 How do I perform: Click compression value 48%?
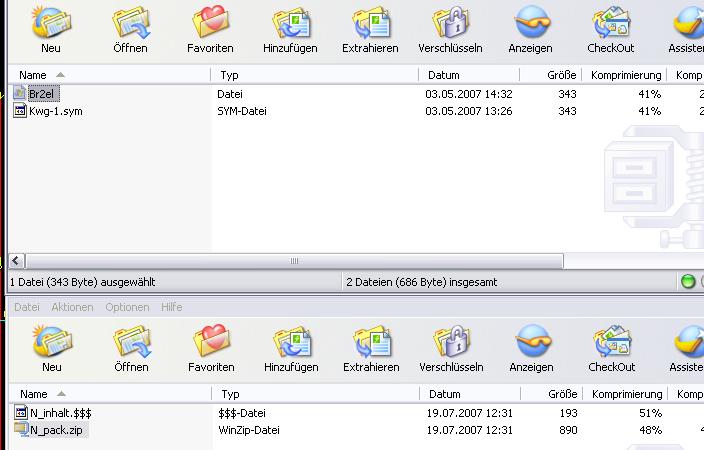click(x=650, y=430)
